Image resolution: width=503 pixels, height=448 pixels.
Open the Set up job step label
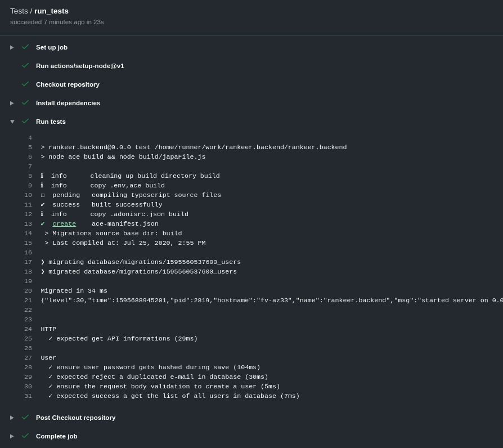click(x=52, y=47)
